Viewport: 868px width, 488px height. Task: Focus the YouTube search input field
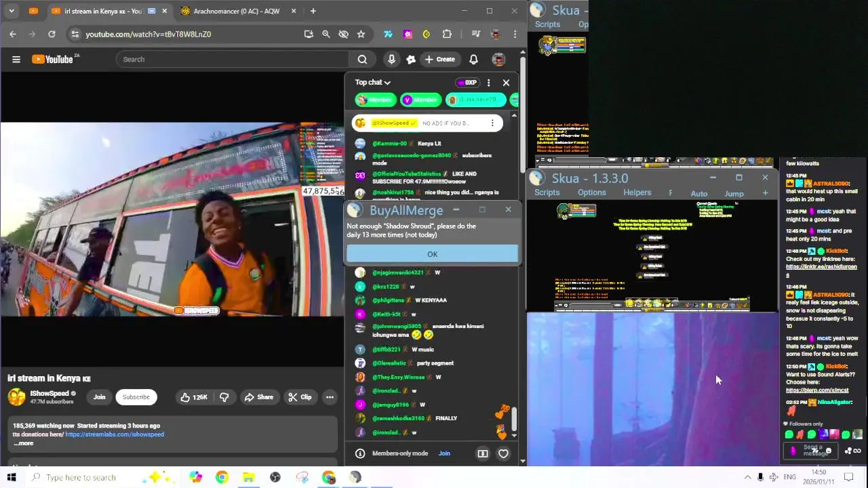click(232, 59)
